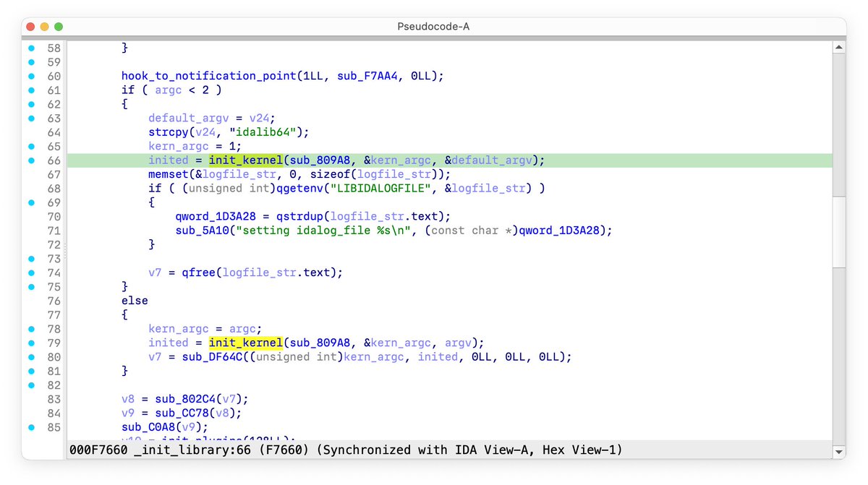Click argc in the if condition line 61
The width and height of the screenshot is (868, 485).
(169, 90)
